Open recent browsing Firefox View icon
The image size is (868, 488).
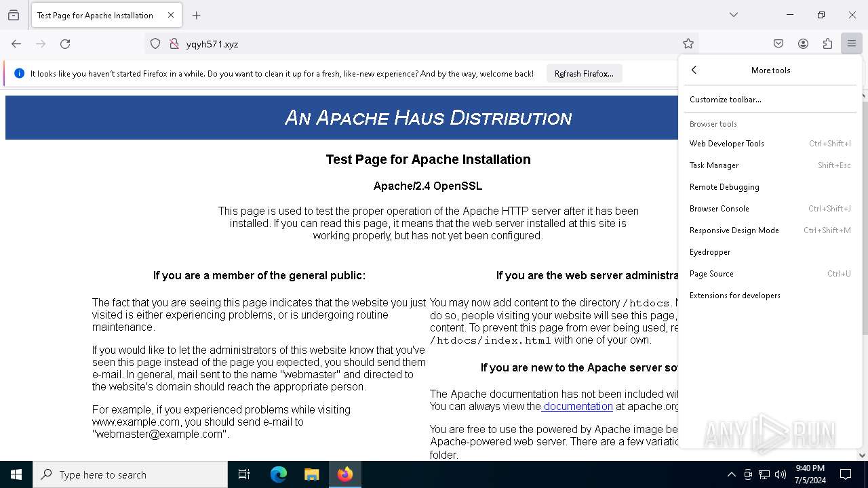pos(14,15)
